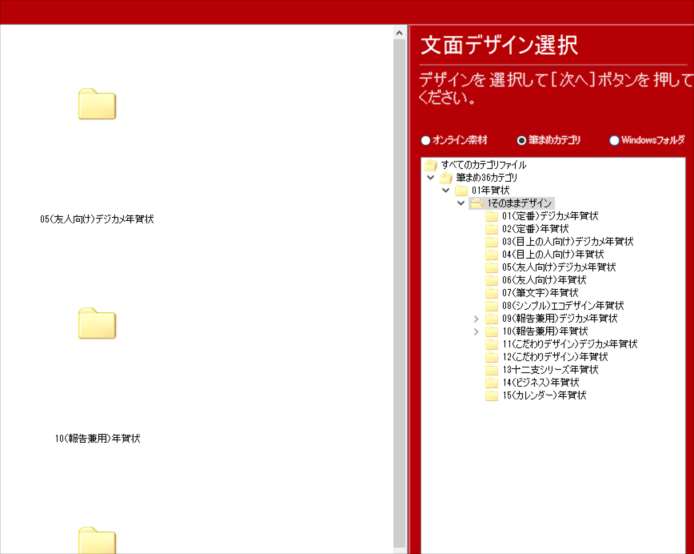This screenshot has width=694, height=554.
Task: Select the オンライン素材 radio button
Action: [426, 141]
